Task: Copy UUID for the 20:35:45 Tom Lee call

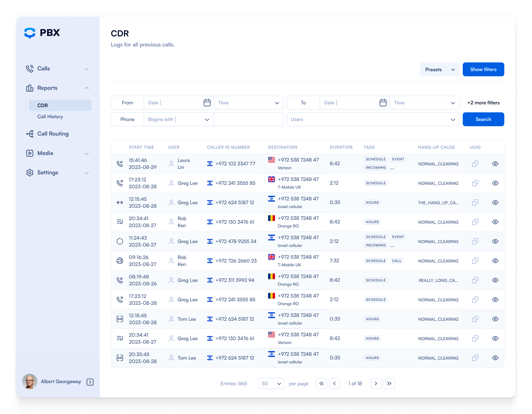Action: pos(475,358)
